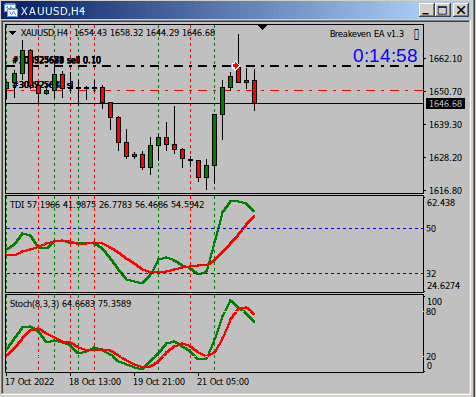
Task: Click the TDI 50 level label
Action: click(x=431, y=229)
